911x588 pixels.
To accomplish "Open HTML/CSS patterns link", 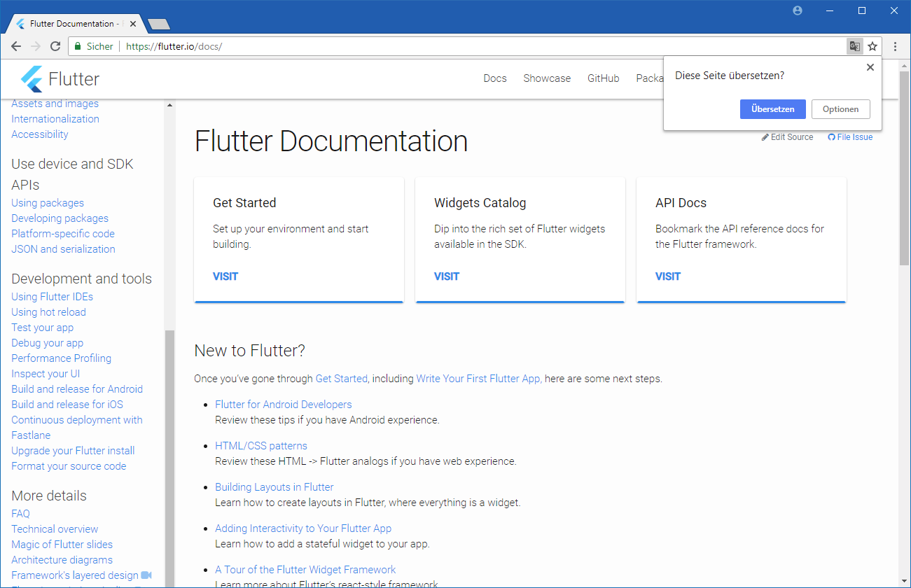I will click(261, 446).
